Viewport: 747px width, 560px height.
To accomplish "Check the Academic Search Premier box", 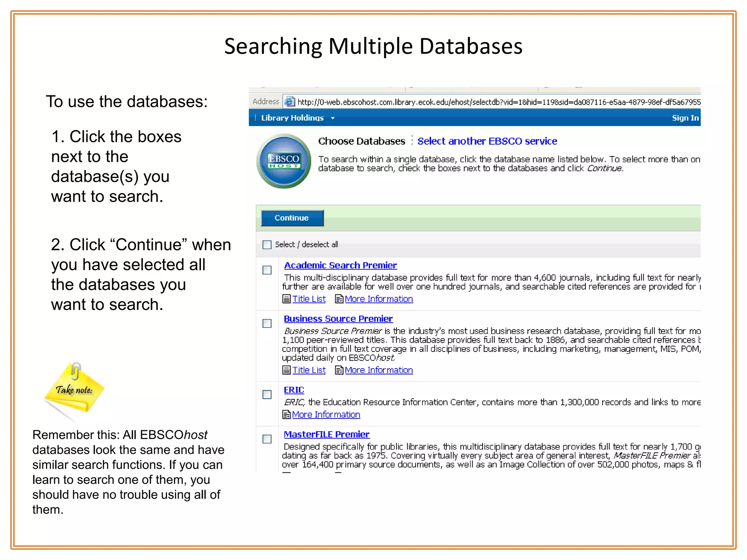I will tap(267, 270).
